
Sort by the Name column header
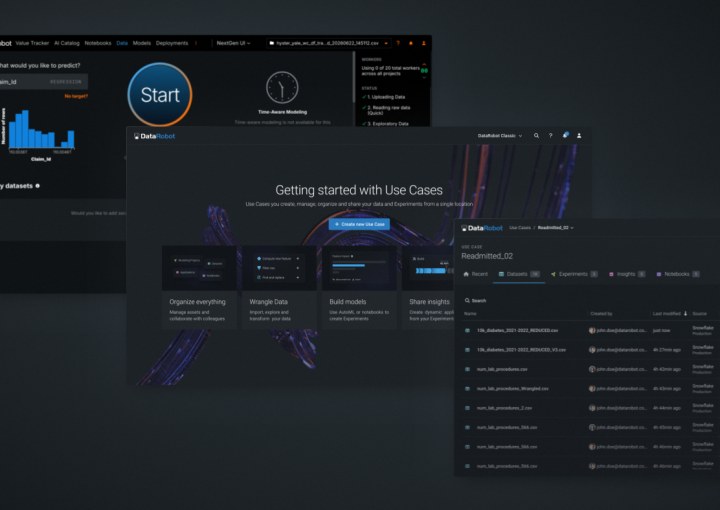(470, 314)
